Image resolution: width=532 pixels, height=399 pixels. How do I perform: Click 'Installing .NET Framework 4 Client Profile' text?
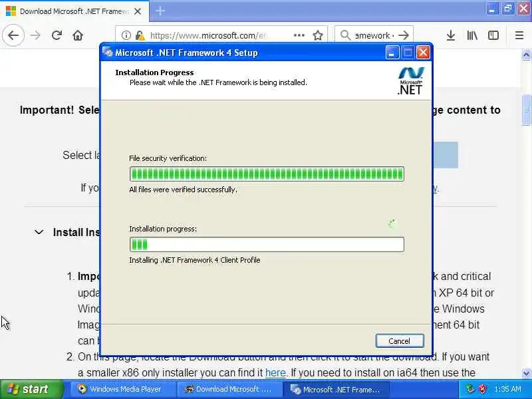pyautogui.click(x=195, y=260)
